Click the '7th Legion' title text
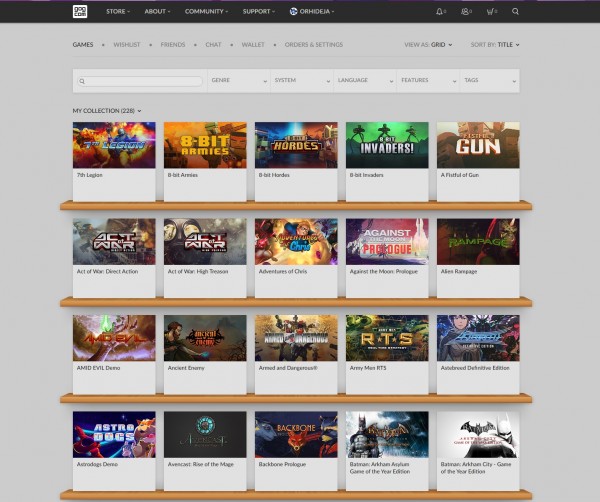 coord(90,175)
